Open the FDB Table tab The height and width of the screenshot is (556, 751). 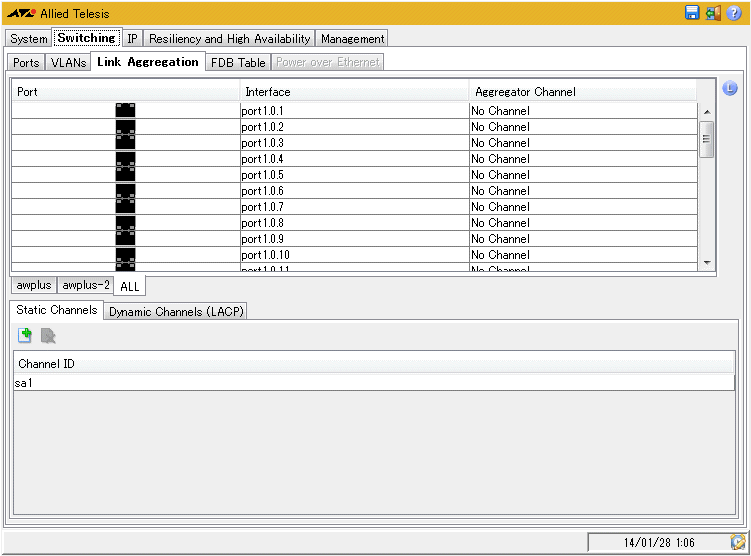tap(238, 62)
